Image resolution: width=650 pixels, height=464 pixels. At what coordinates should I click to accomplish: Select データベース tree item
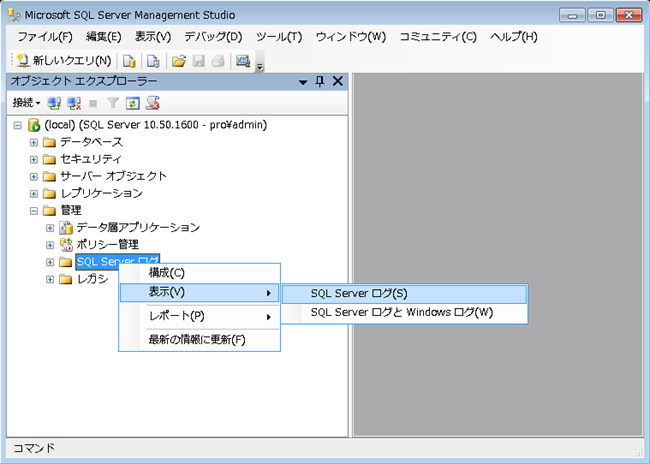(91, 142)
